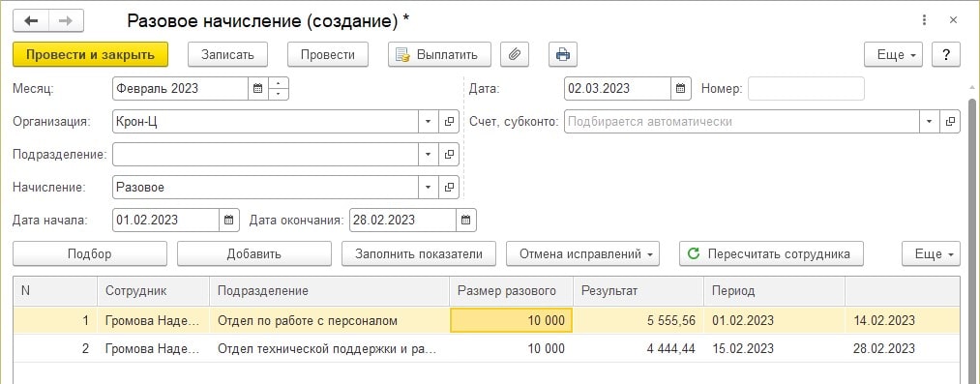The width and height of the screenshot is (980, 384).
Task: Focus the Начисление field Разовое
Action: tap(266, 187)
